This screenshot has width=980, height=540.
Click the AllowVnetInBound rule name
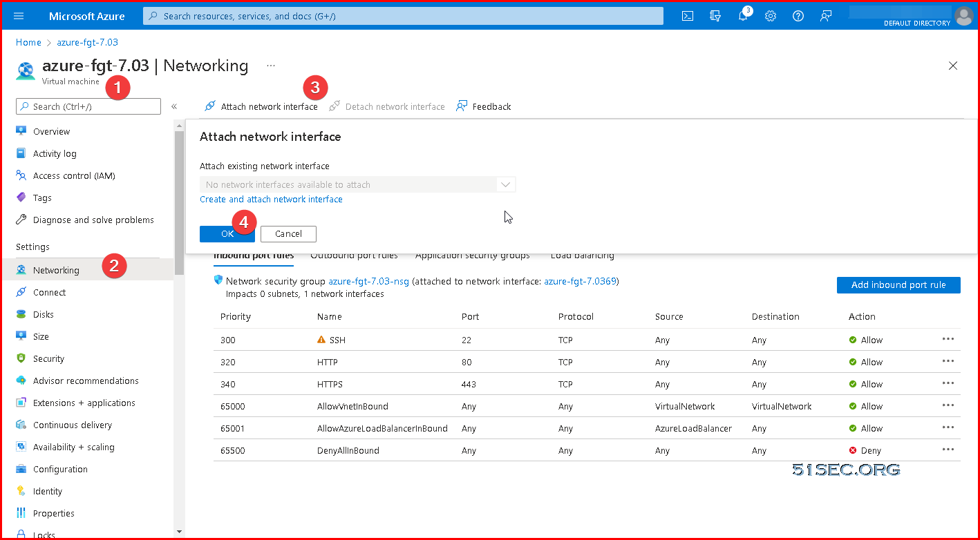tap(352, 406)
